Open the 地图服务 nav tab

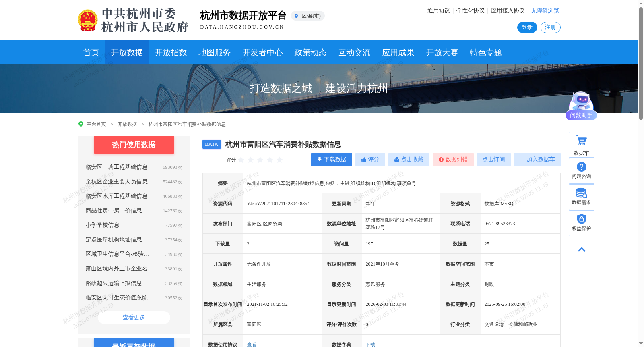(x=215, y=52)
